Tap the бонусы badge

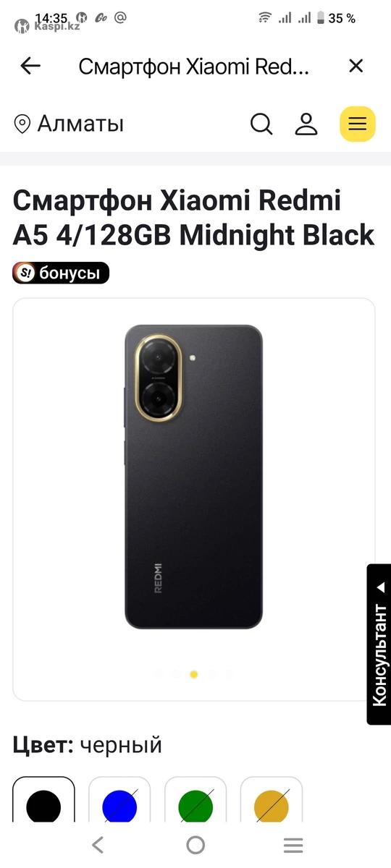[x=61, y=273]
